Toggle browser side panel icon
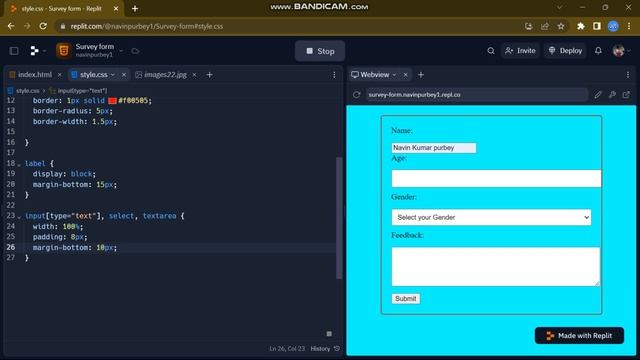 tap(597, 26)
